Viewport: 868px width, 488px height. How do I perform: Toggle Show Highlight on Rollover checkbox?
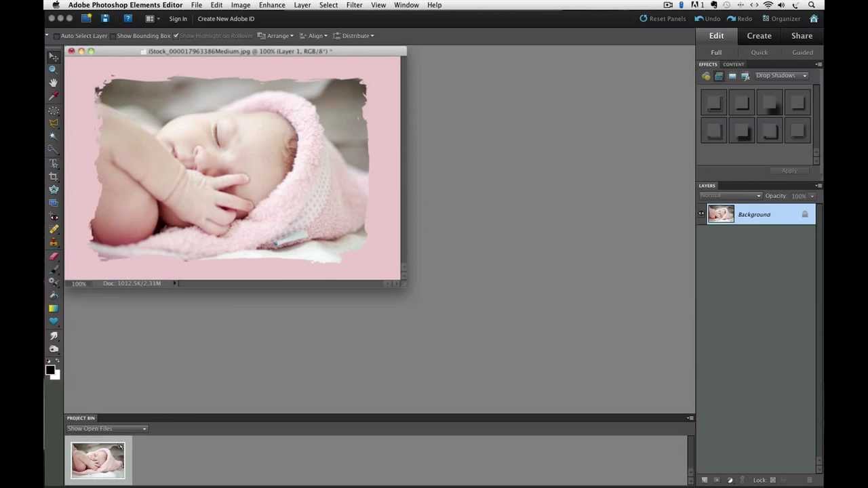coord(176,36)
